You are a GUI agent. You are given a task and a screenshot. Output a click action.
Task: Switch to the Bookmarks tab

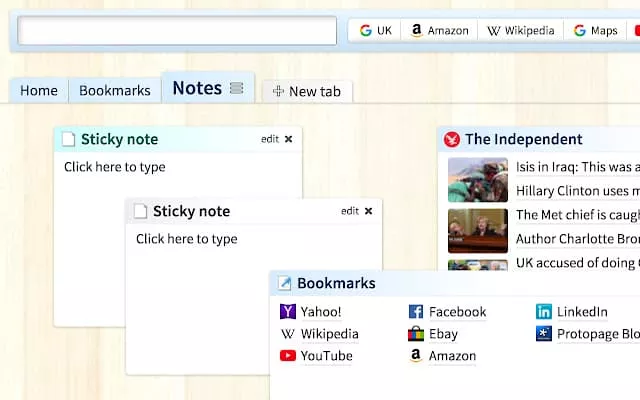114,91
